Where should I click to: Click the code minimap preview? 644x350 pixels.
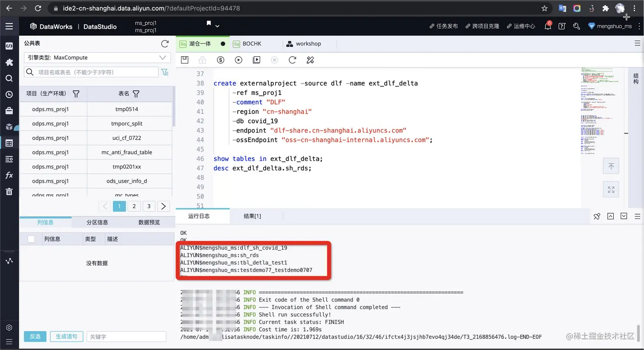pos(600,111)
